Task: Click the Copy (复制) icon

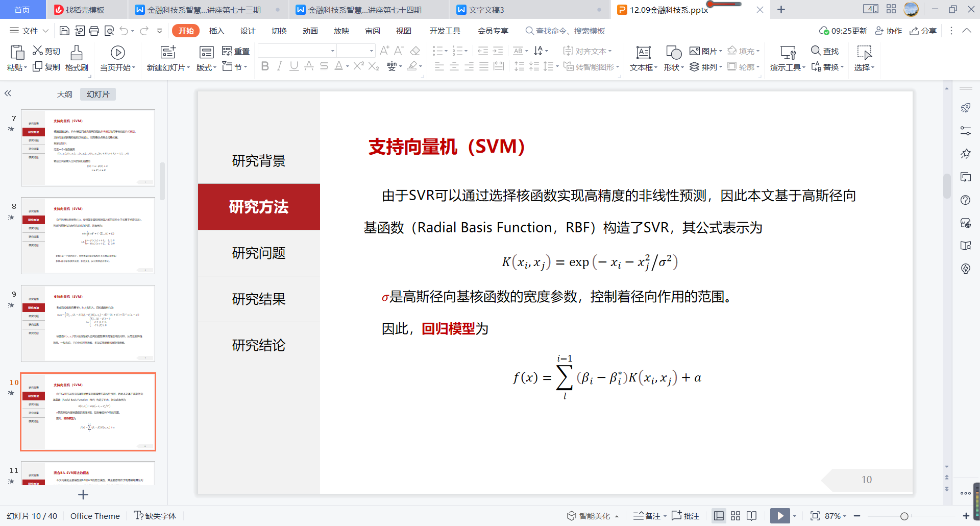Action: [37, 67]
